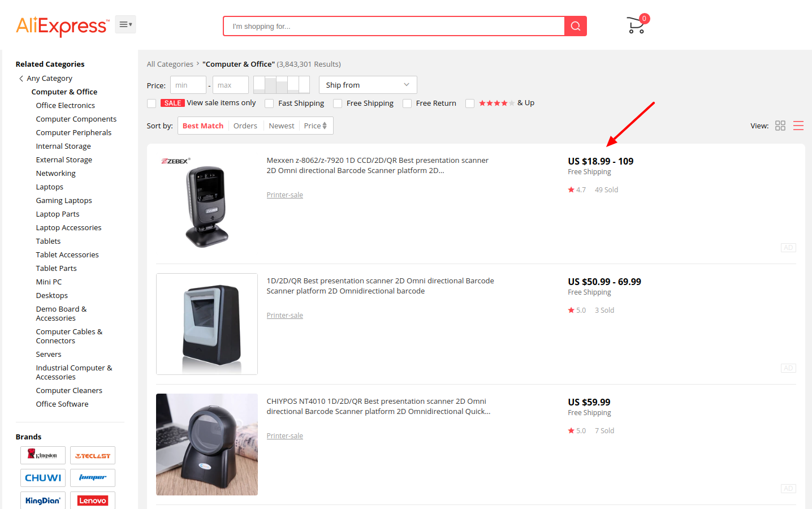This screenshot has height=509, width=812.
Task: Click the Lenovo brand logo
Action: 93,501
